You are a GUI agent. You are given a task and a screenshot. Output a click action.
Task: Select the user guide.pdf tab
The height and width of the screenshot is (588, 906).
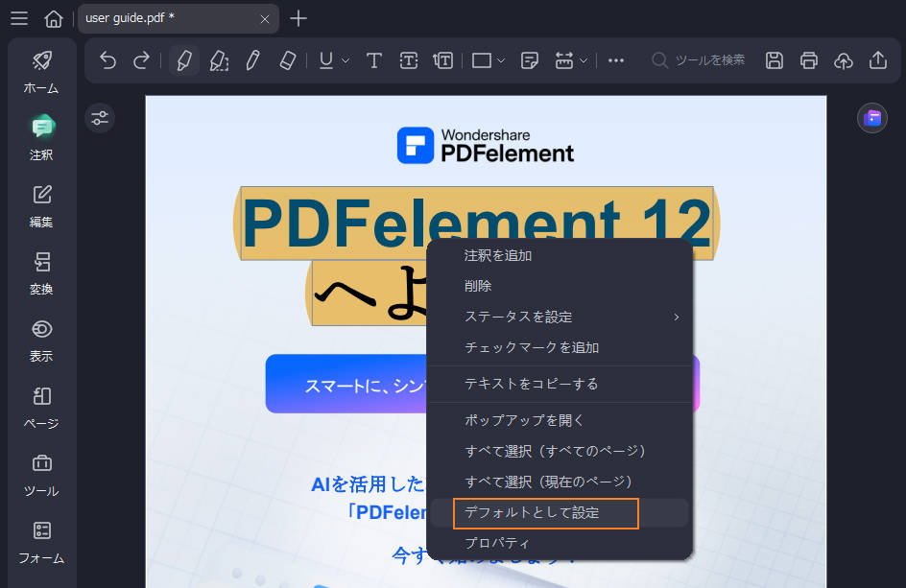coord(154,18)
